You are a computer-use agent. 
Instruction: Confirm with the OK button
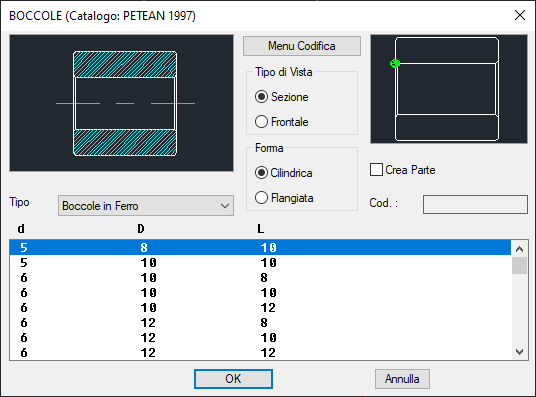coord(233,379)
